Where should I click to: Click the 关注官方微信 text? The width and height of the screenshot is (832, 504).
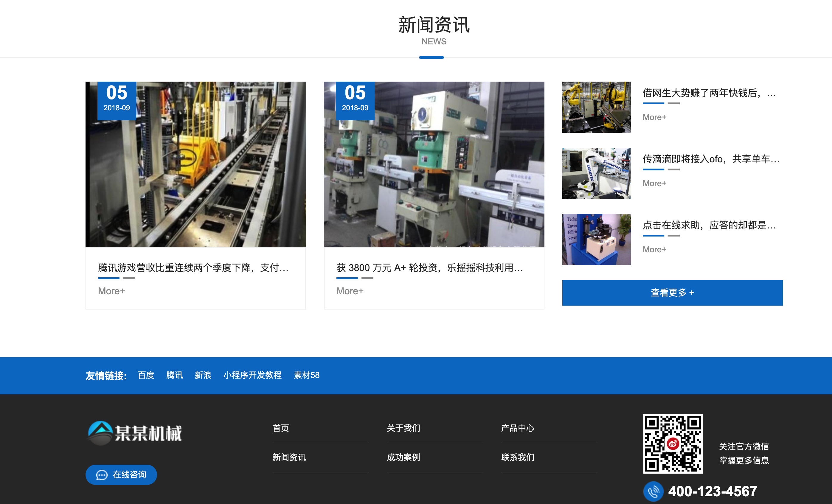[x=743, y=447]
